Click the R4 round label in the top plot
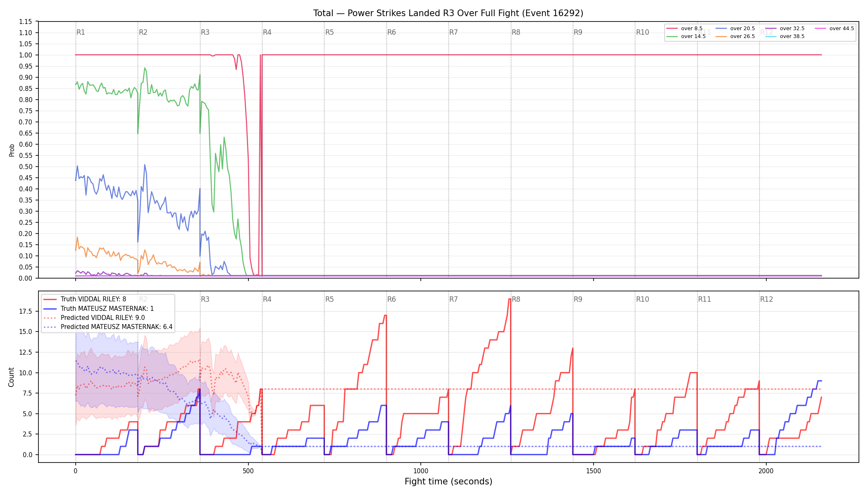Viewport: 868px width, 496px height. pyautogui.click(x=267, y=32)
